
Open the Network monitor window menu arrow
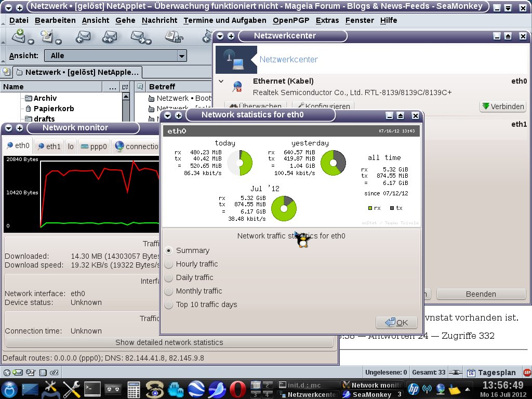[x=9, y=128]
